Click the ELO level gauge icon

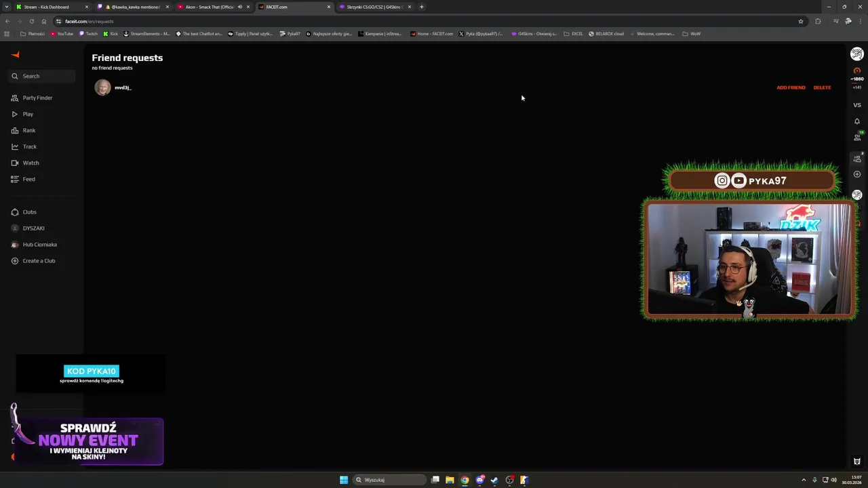point(857,70)
